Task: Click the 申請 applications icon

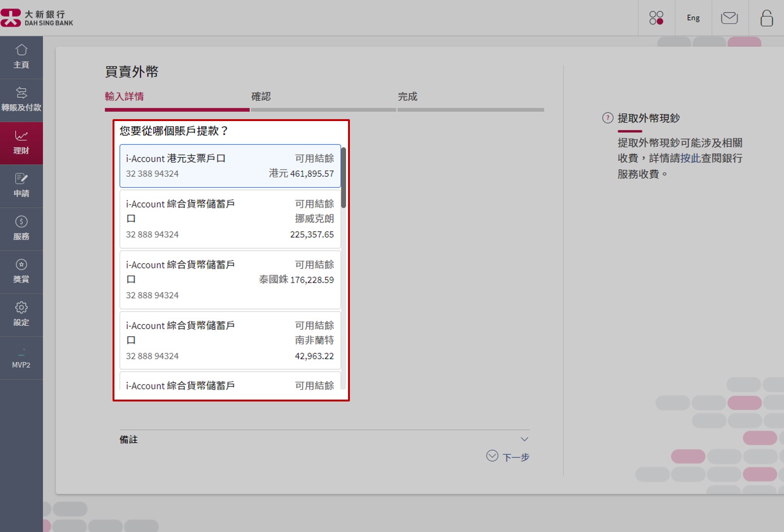Action: (21, 185)
